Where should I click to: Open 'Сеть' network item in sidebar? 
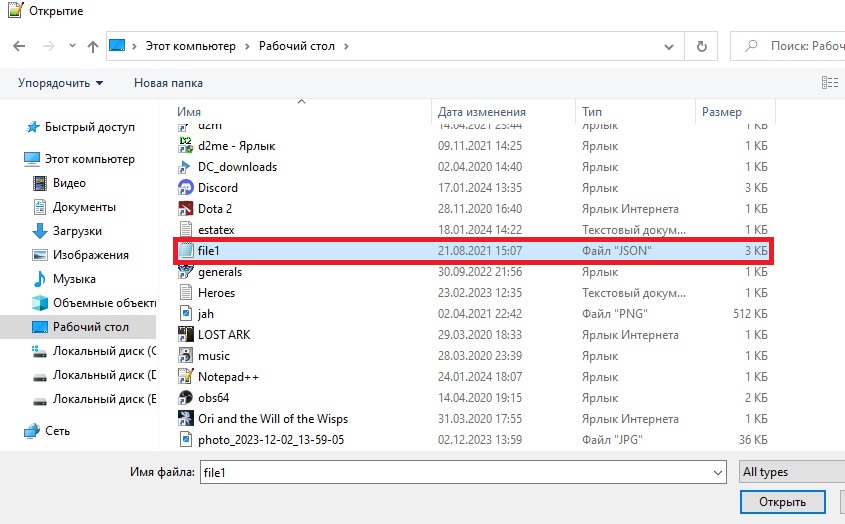pos(57,431)
